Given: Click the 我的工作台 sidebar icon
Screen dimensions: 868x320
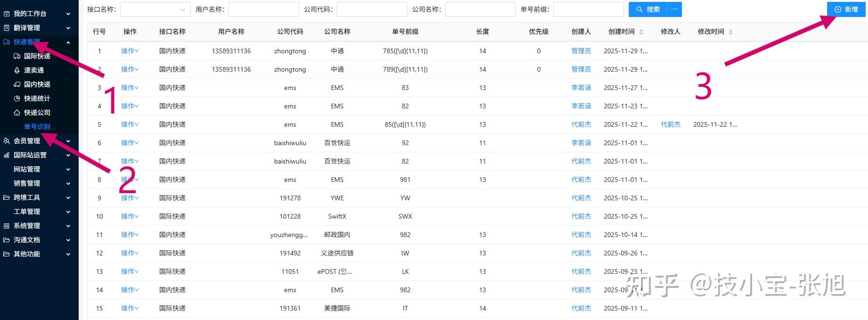Looking at the screenshot, I should point(7,14).
